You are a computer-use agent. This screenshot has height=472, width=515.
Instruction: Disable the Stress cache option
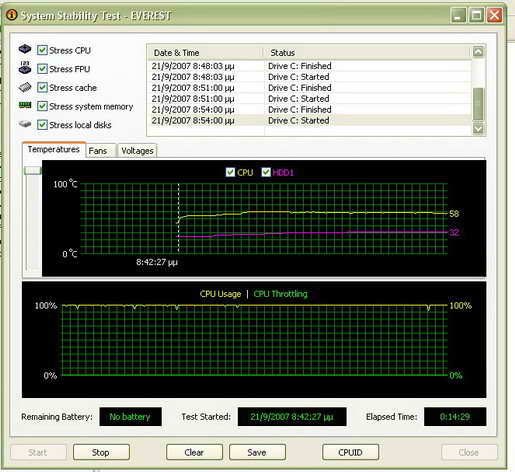click(42, 88)
